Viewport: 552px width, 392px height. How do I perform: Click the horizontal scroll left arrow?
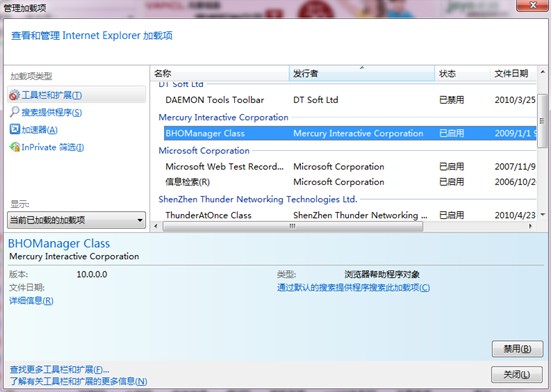[156, 226]
